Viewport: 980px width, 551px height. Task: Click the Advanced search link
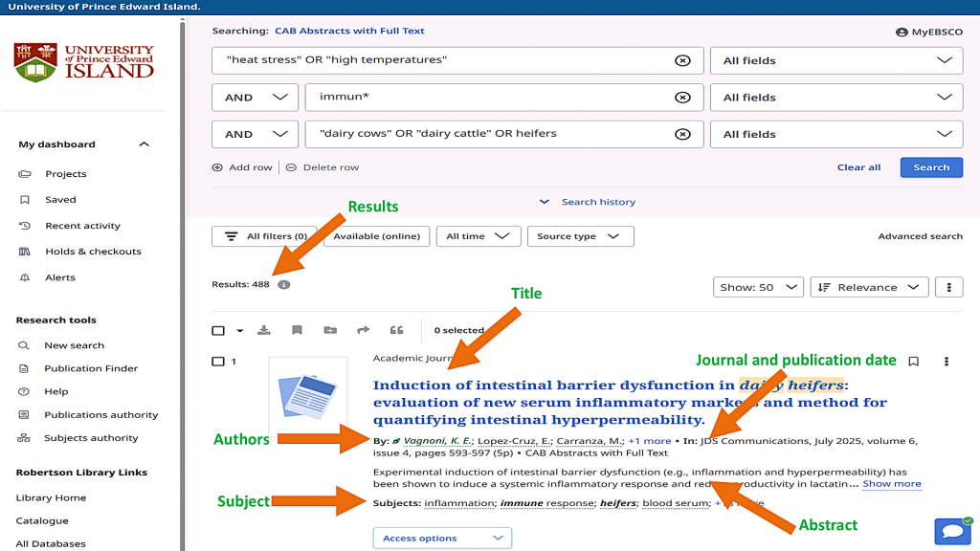920,236
